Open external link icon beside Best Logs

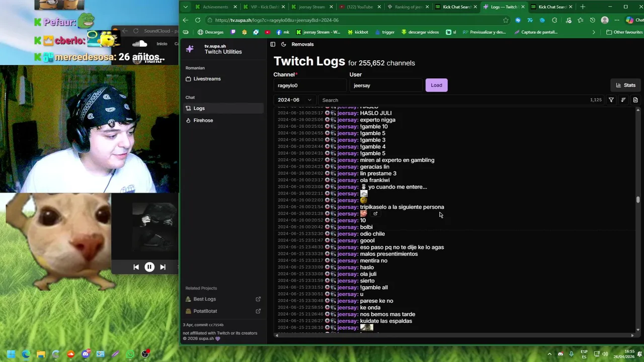coord(258,299)
